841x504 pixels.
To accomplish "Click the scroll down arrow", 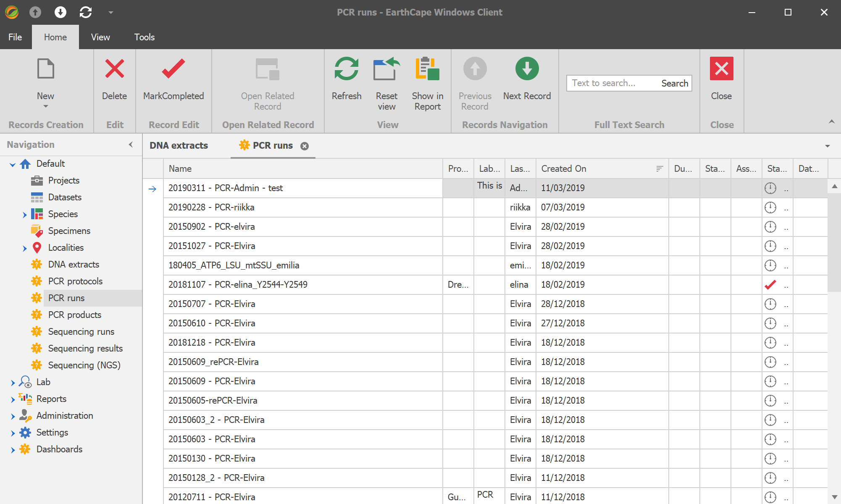I will tap(834, 497).
